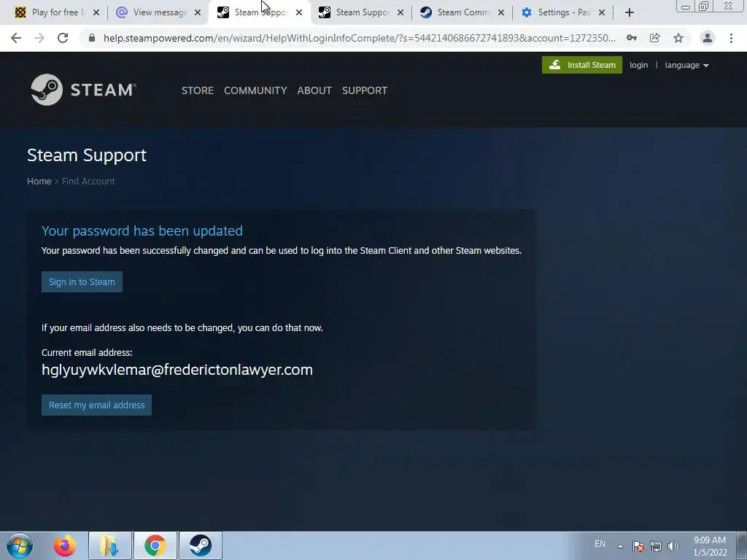Open the COMMUNITY menu
This screenshot has width=747, height=560.
tap(255, 90)
